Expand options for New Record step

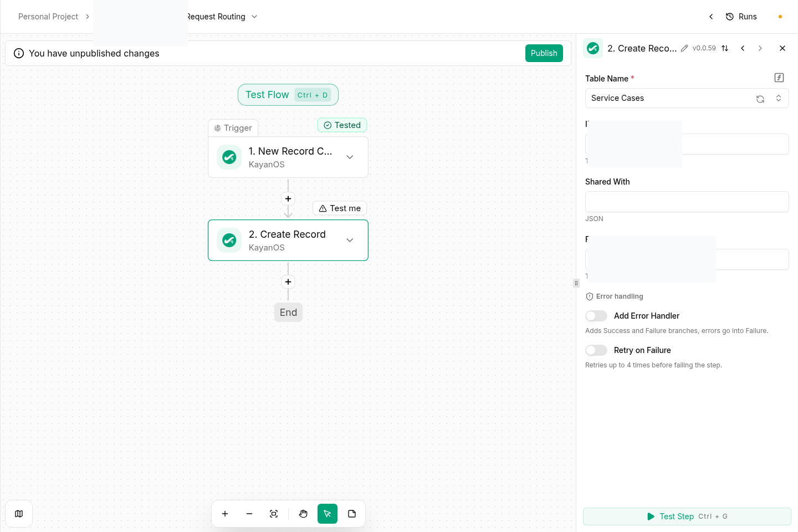(x=350, y=157)
